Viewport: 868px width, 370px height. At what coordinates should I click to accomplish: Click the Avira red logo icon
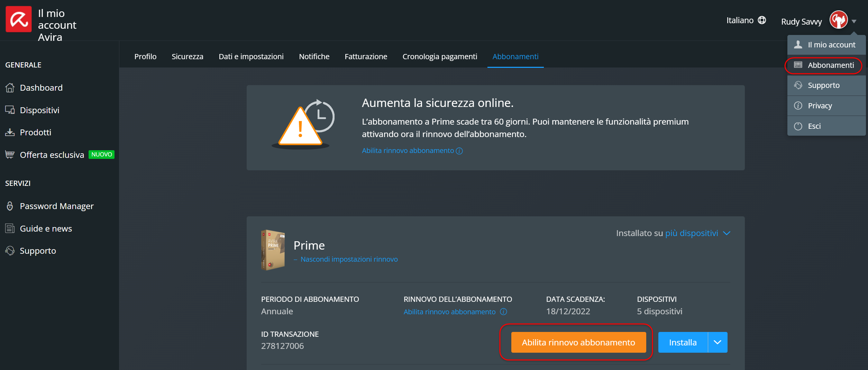(19, 19)
